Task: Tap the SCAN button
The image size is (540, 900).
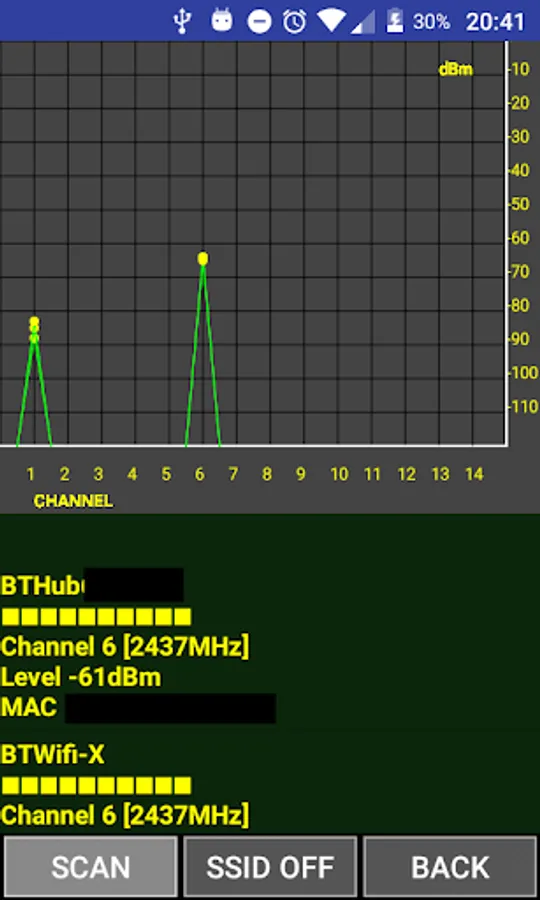Action: (x=91, y=867)
